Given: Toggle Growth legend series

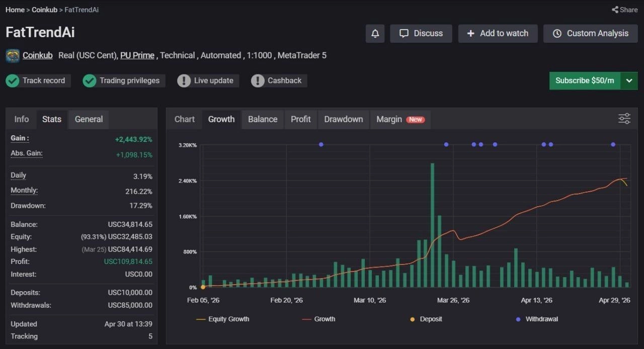Looking at the screenshot, I should coord(318,319).
